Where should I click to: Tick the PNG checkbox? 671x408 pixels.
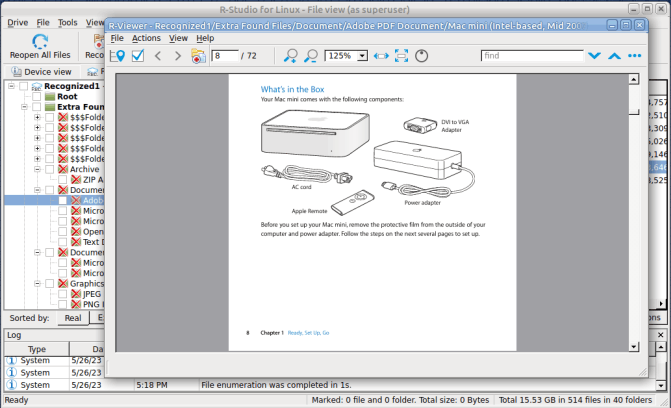[62, 304]
